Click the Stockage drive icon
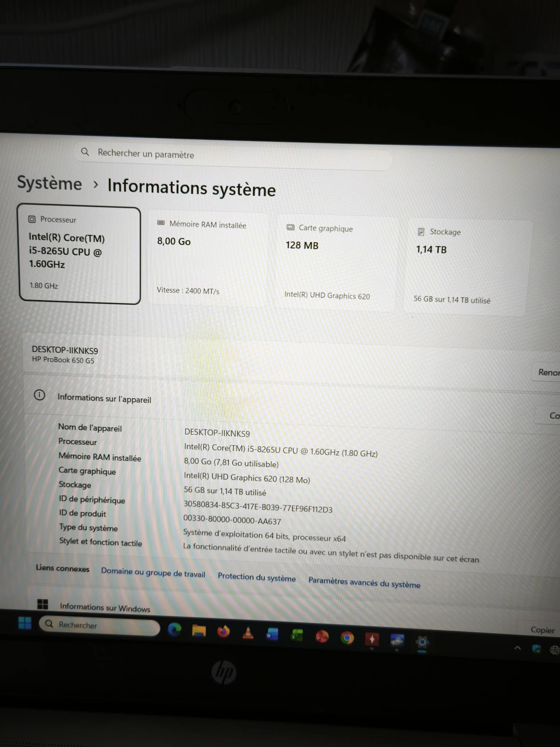 (421, 232)
